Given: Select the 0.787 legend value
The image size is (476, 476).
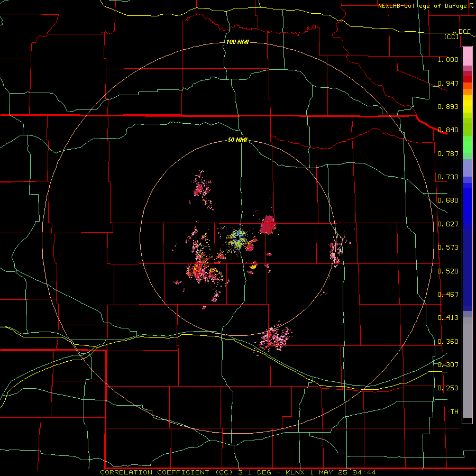Looking at the screenshot, I should [448, 153].
